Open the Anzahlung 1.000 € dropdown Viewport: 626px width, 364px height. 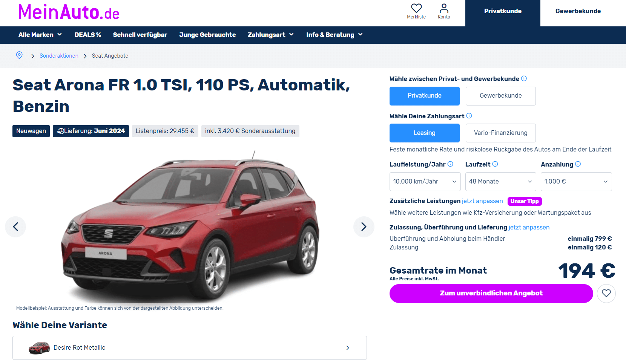(576, 182)
